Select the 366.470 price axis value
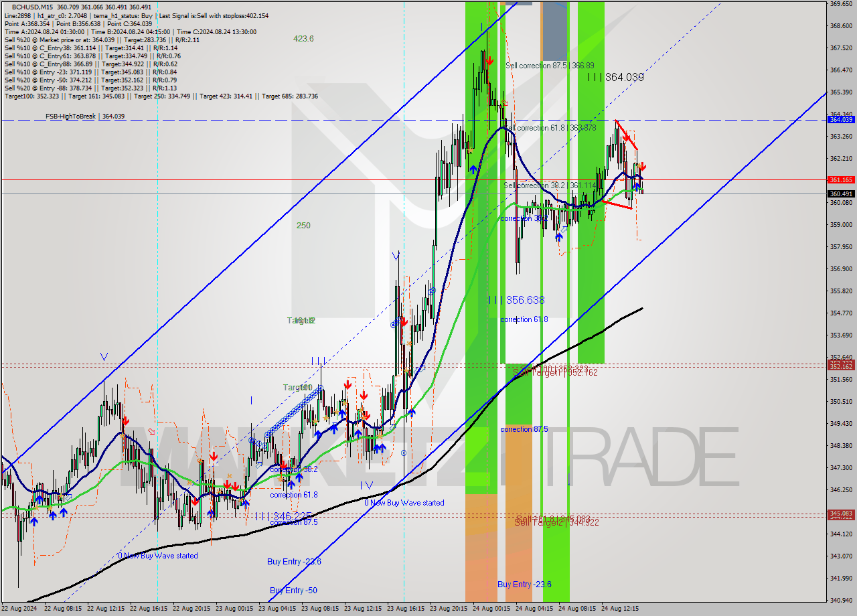 pos(841,70)
